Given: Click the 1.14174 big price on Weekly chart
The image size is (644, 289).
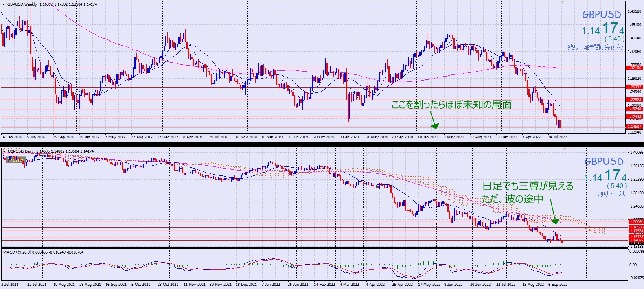Looking at the screenshot, I should click(x=603, y=29).
